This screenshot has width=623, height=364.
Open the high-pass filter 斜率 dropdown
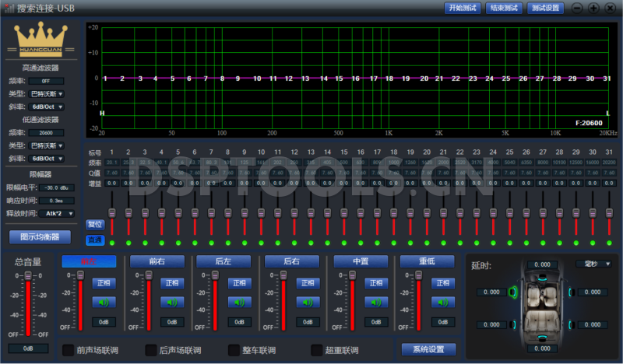47,107
